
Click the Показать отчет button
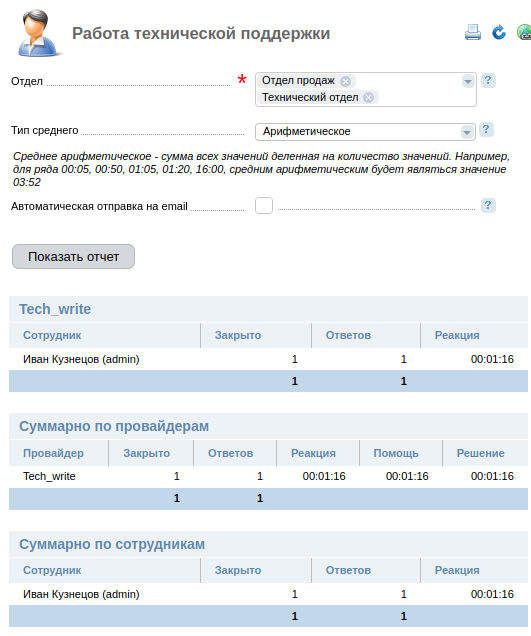point(73,256)
